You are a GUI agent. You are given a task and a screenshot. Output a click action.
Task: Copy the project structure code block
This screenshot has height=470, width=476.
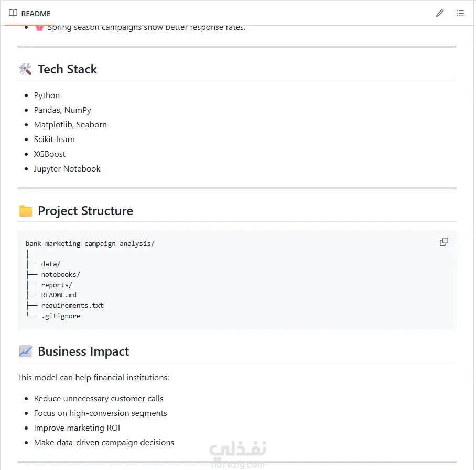coord(444,242)
